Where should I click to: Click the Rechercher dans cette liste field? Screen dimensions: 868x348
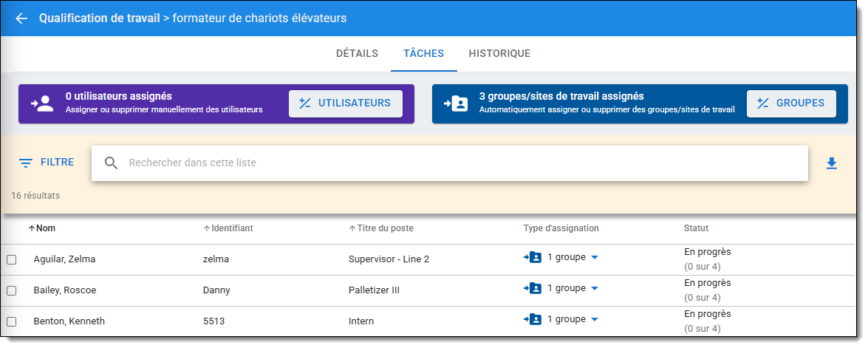(x=458, y=163)
